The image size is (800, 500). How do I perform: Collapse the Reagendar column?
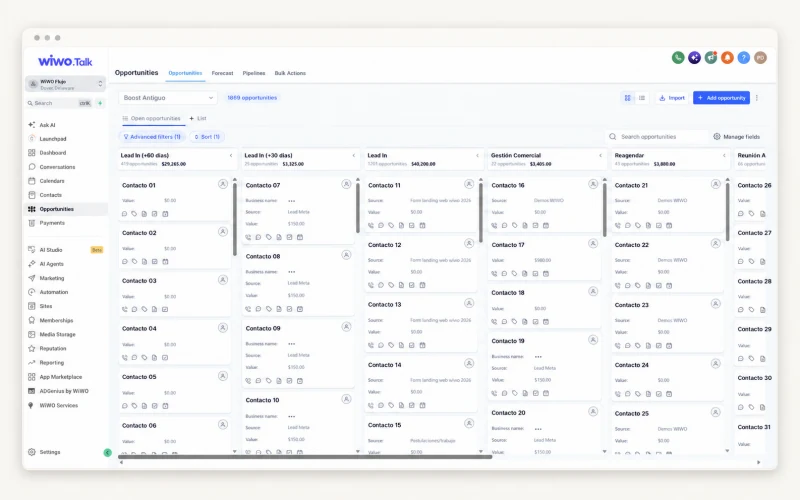[x=724, y=156]
